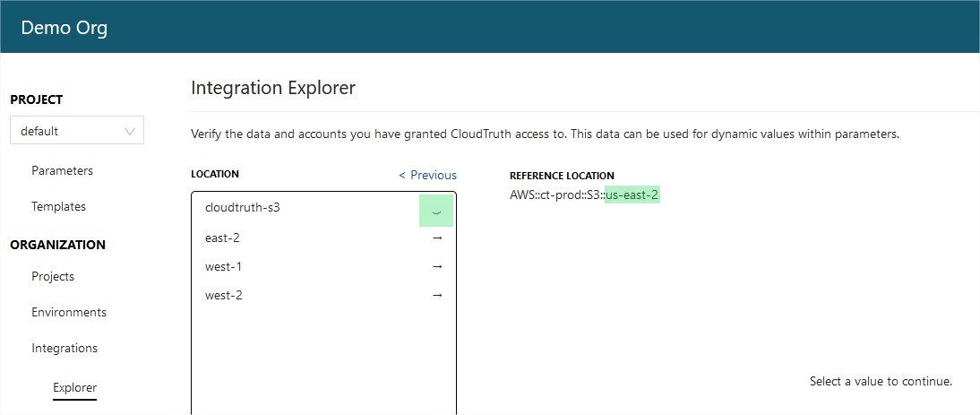Image resolution: width=980 pixels, height=415 pixels.
Task: Open the default project dropdown
Action: [77, 131]
